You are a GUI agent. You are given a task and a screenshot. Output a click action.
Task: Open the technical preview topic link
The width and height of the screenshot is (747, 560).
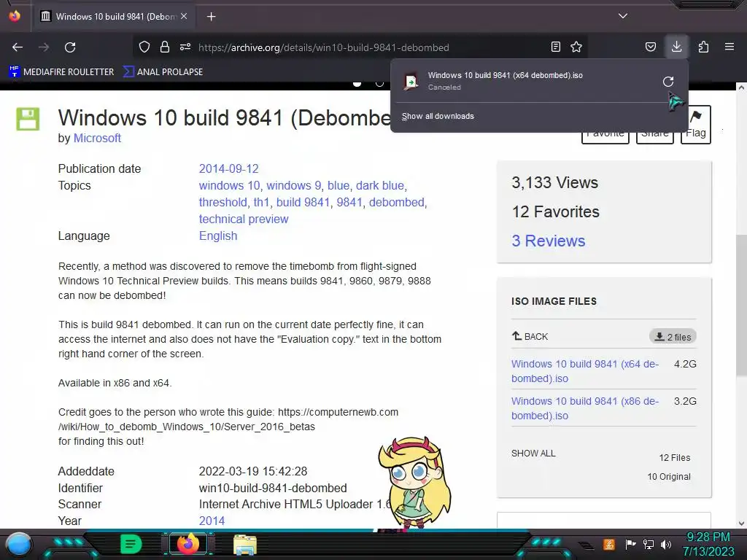(244, 219)
